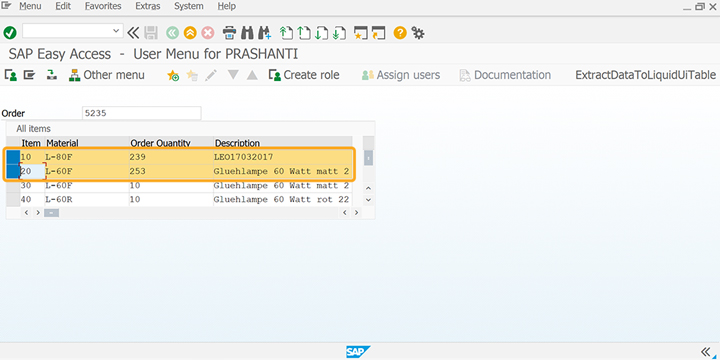Click the table's horizontal scrollbar thumb
Viewport: 720px width, 360px height.
click(51, 213)
